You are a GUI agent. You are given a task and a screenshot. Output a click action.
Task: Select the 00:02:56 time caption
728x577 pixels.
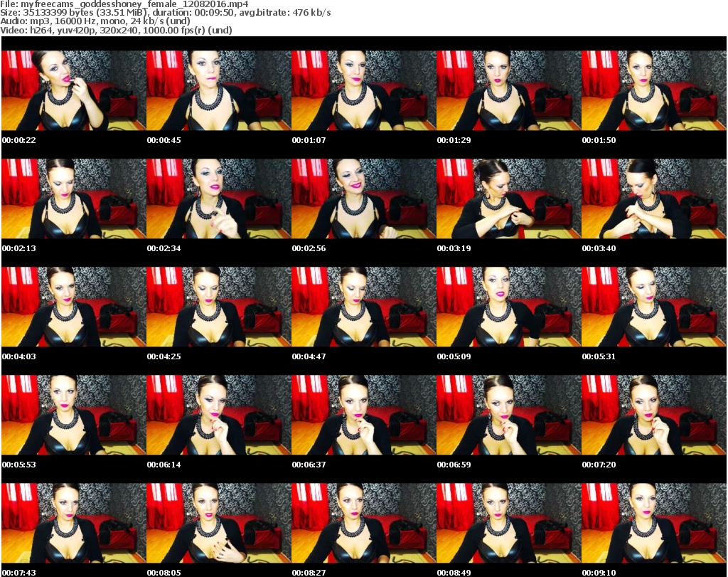coord(309,248)
